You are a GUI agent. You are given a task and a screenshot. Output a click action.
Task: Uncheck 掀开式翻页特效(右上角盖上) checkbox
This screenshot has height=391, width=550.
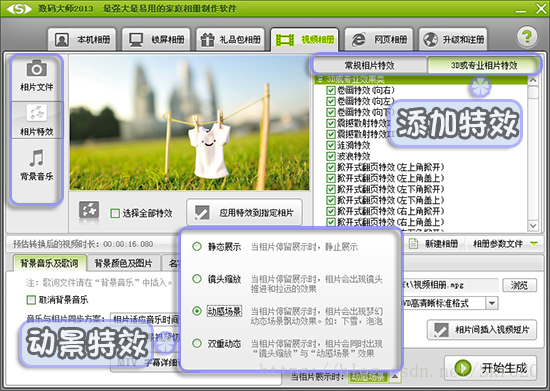[330, 222]
